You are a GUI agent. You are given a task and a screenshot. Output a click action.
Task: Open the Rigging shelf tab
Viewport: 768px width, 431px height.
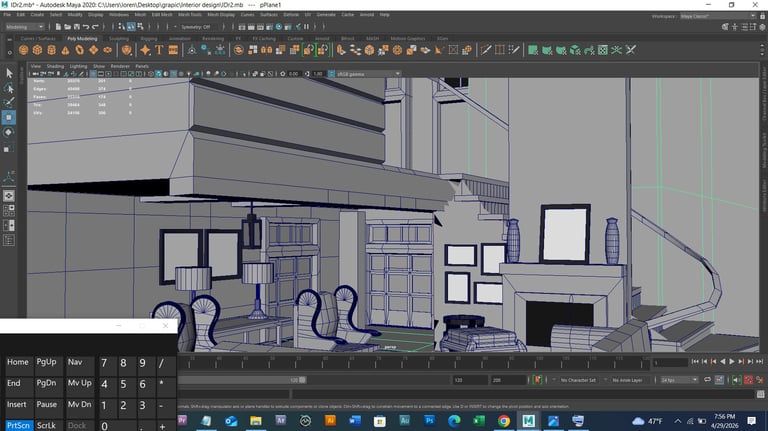pyautogui.click(x=148, y=38)
